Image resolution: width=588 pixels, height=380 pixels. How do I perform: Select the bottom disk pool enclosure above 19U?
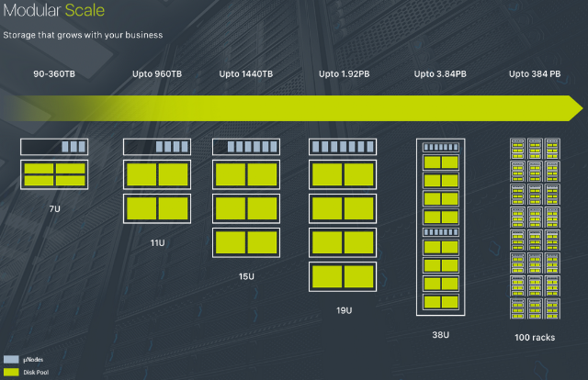(x=343, y=276)
